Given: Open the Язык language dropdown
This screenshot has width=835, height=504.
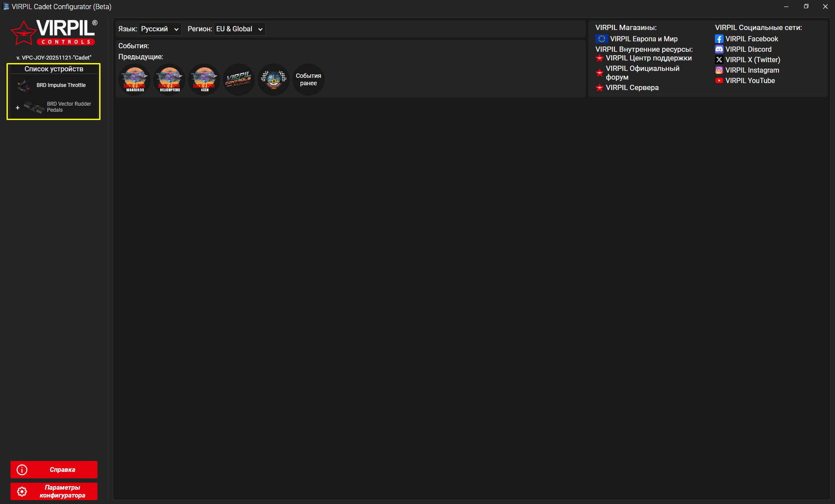Looking at the screenshot, I should pyautogui.click(x=160, y=29).
